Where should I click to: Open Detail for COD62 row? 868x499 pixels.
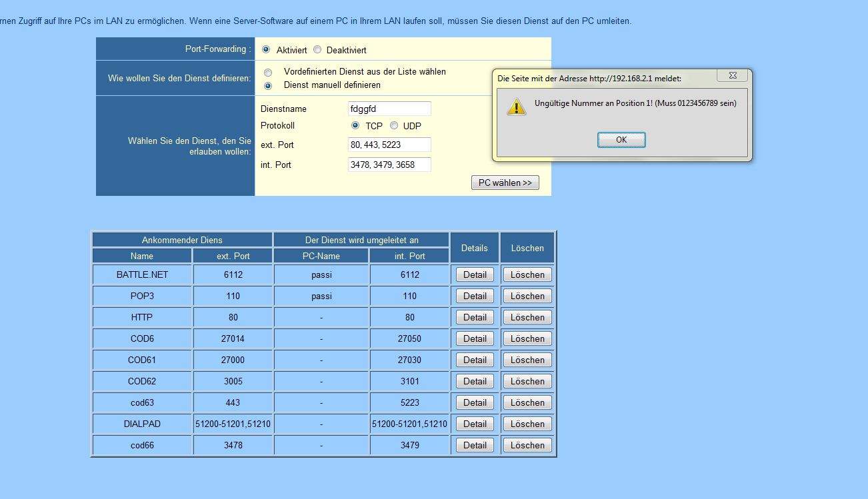pyautogui.click(x=475, y=381)
